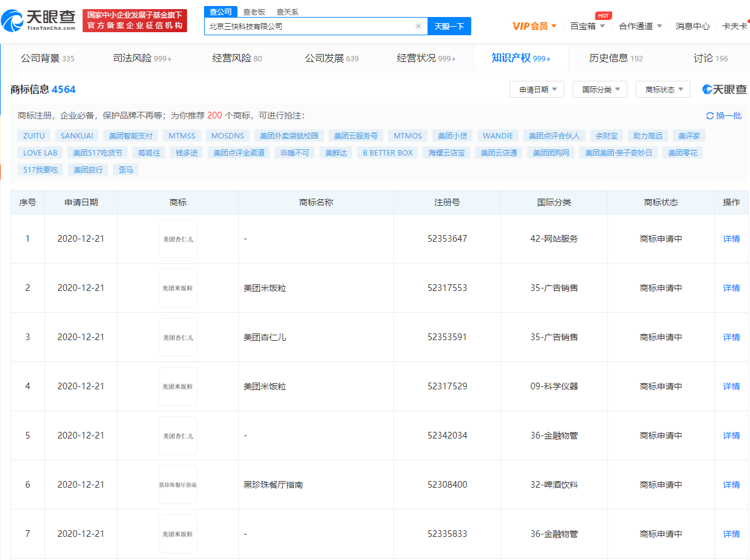This screenshot has width=750, height=560.
Task: Open 详情 for trademark 52353647
Action: click(731, 239)
